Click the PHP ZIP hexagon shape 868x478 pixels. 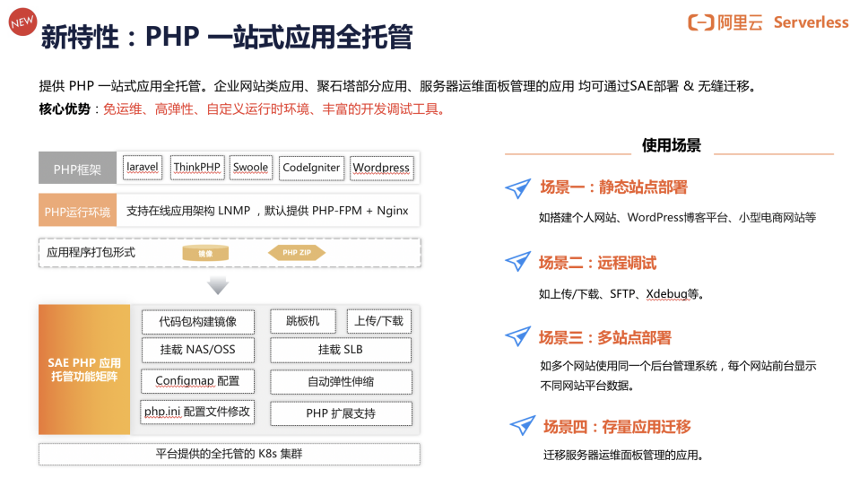click(x=297, y=253)
